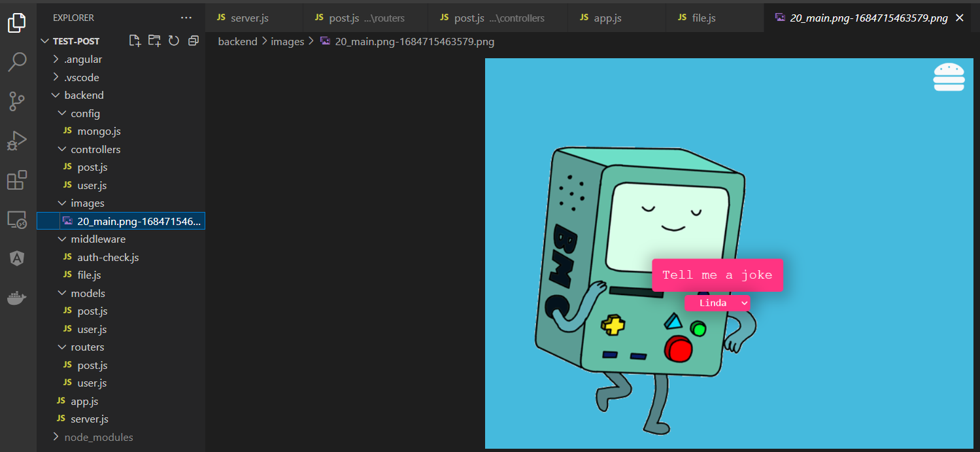Collapse the images folder
This screenshot has height=452, width=980.
62,203
